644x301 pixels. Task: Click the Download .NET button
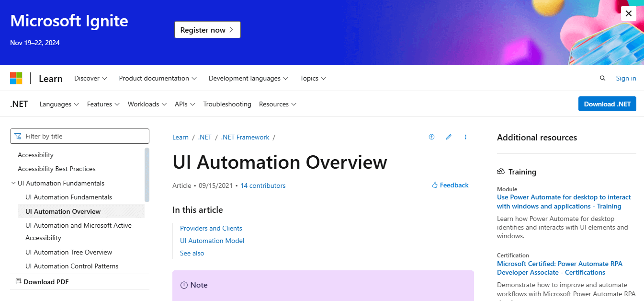click(x=607, y=104)
